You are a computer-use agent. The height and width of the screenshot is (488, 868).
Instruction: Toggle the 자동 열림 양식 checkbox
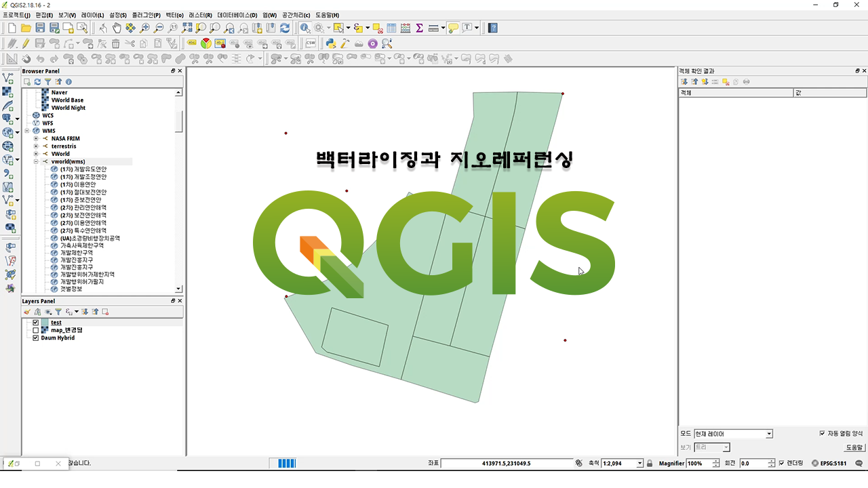(823, 433)
